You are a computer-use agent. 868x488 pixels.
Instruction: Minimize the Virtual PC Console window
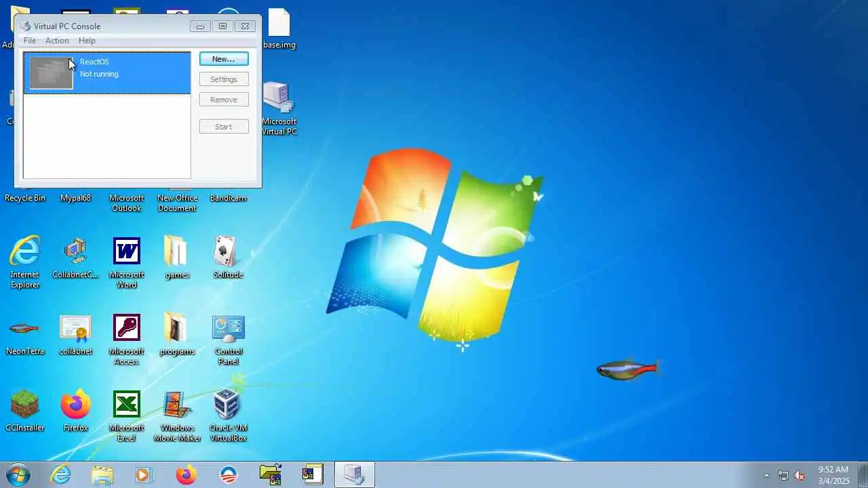[200, 26]
